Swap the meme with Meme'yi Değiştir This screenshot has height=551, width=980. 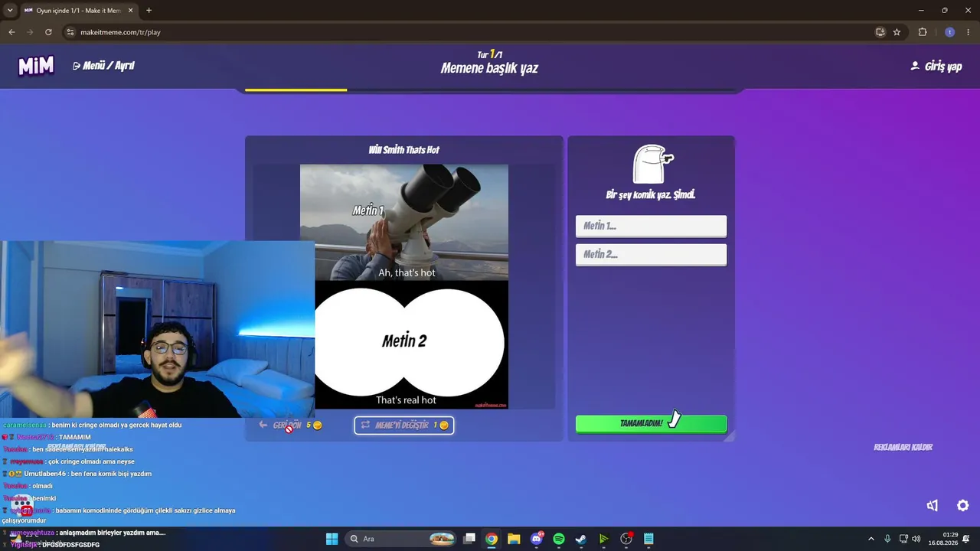coord(404,425)
